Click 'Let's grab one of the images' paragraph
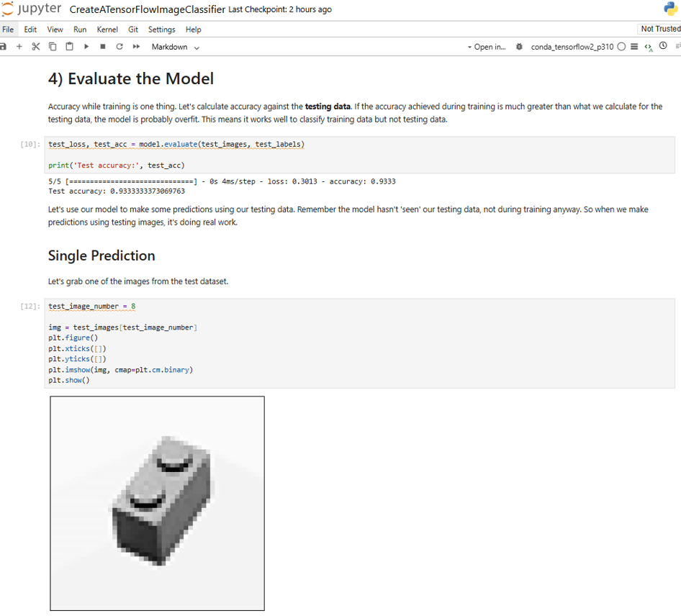 138,281
